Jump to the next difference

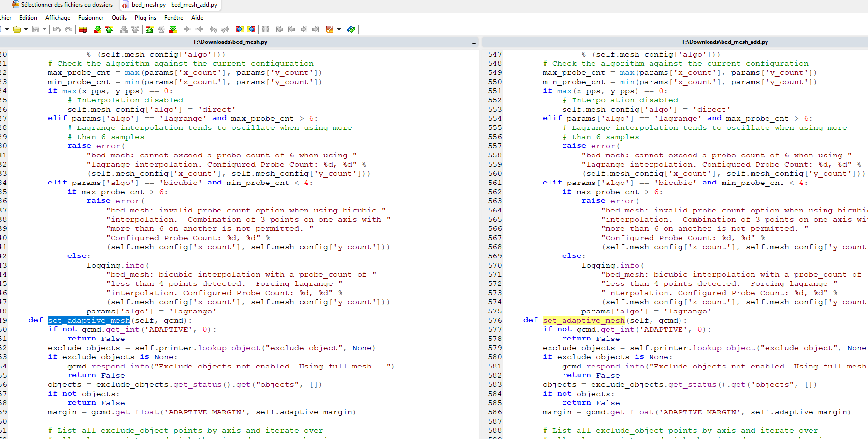[x=97, y=29]
